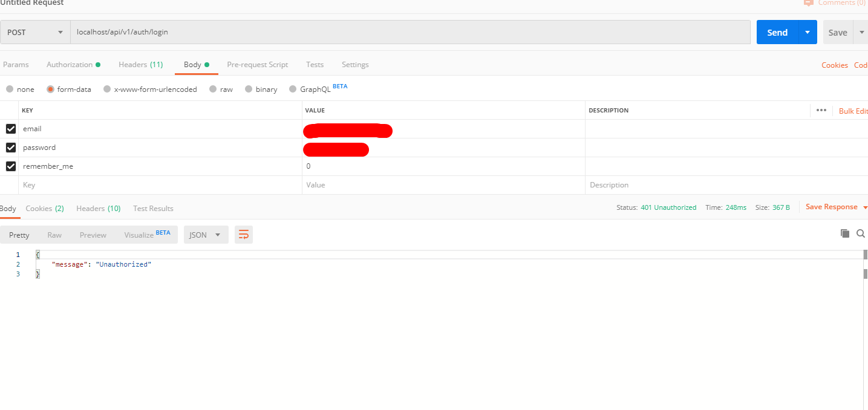Click the copy response icon
The image size is (868, 410).
point(845,233)
